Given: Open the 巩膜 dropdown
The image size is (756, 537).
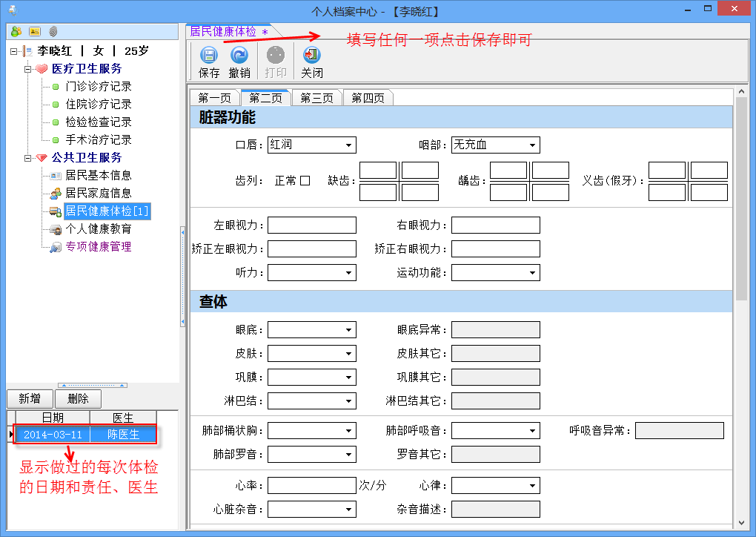Looking at the screenshot, I should pyautogui.click(x=348, y=378).
